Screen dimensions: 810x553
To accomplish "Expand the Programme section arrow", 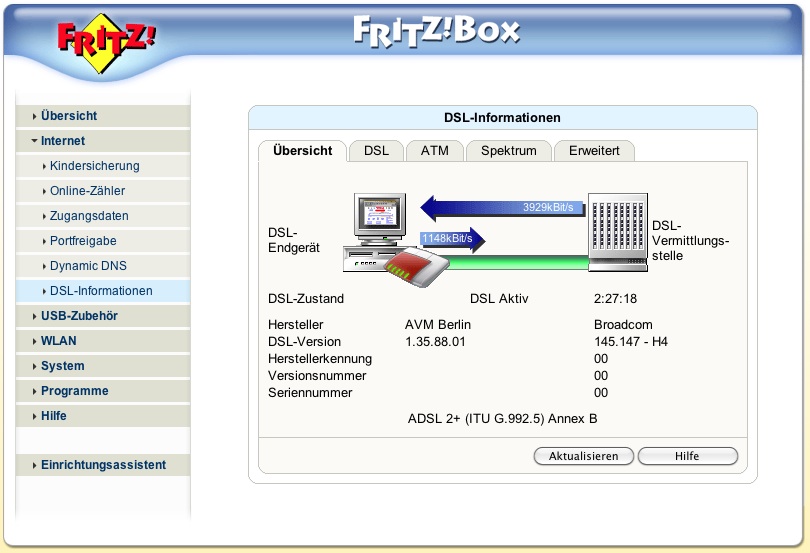I will point(35,391).
